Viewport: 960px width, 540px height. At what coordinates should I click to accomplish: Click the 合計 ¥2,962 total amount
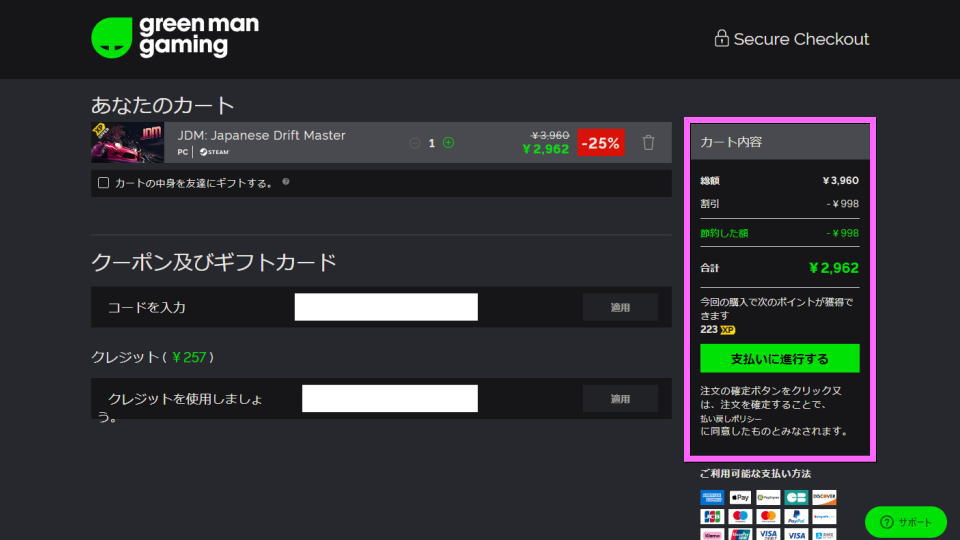pos(833,268)
